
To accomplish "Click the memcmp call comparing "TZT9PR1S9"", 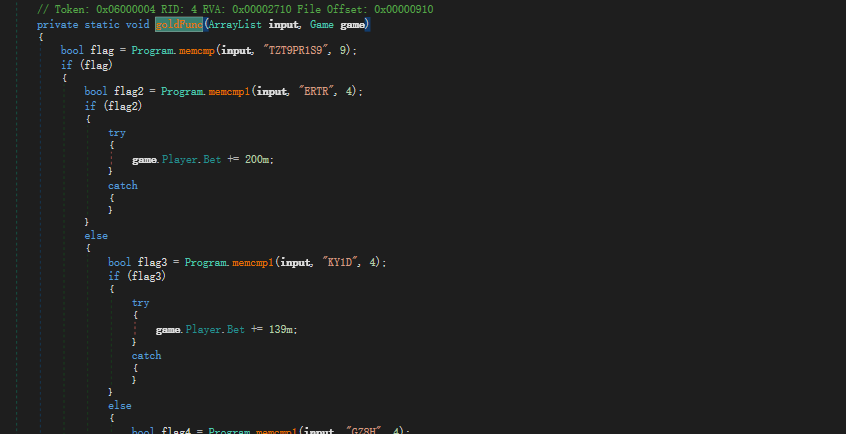I will point(197,50).
